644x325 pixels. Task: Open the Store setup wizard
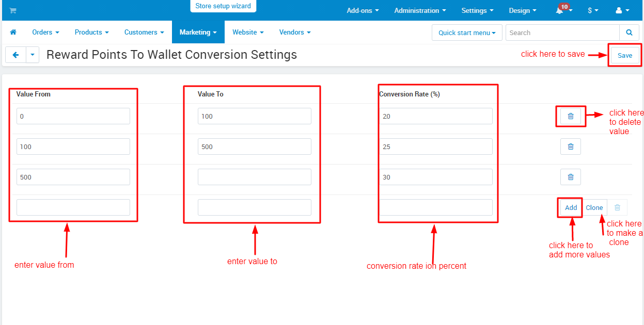223,6
